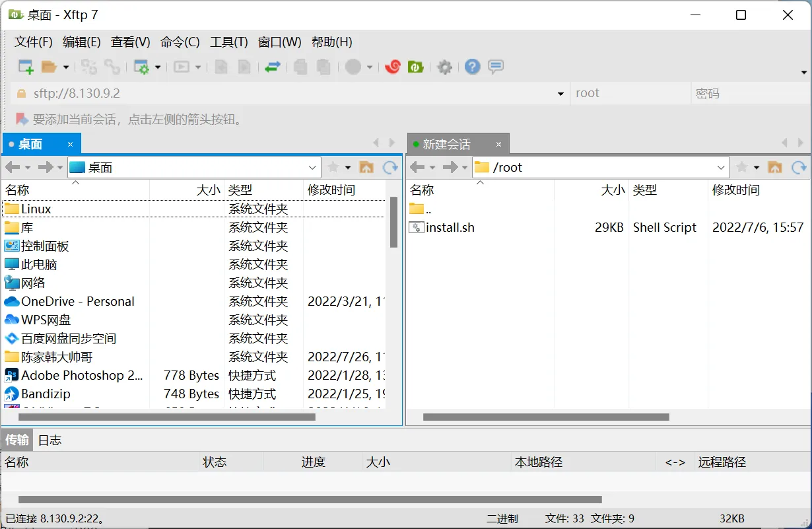Launch Xshell via the red swirl icon
812x529 pixels.
point(393,67)
